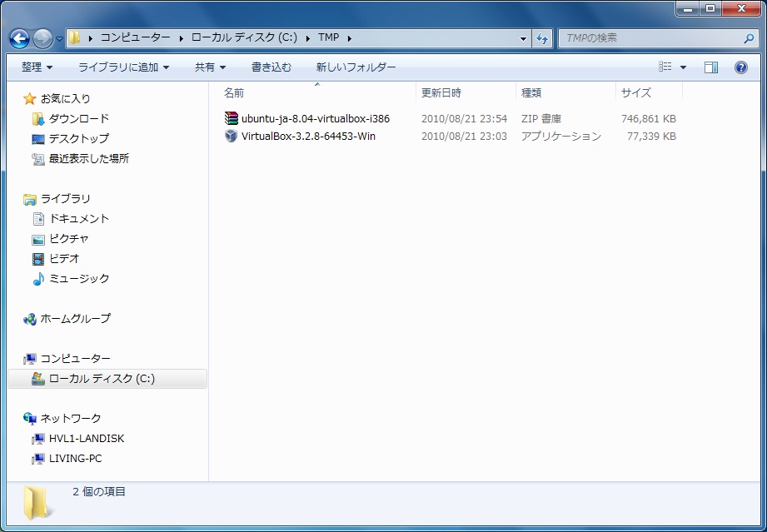Viewport: 767px width, 532px height.
Task: Expand the arrow after TMP in breadcrumb
Action: pos(349,38)
